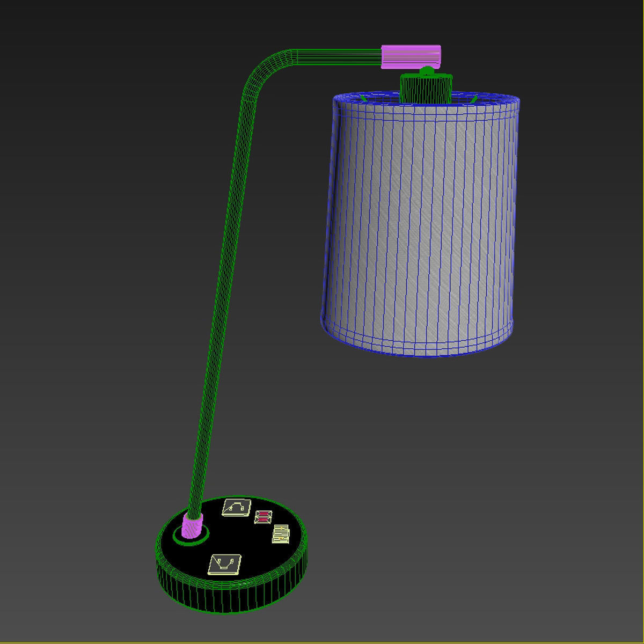The image size is (644, 644).
Task: Click the pink swivel collar at the arm base
Action: [x=191, y=527]
